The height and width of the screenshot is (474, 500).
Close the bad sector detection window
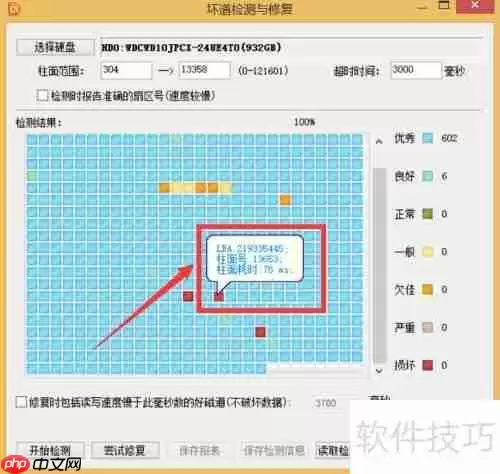475,6
